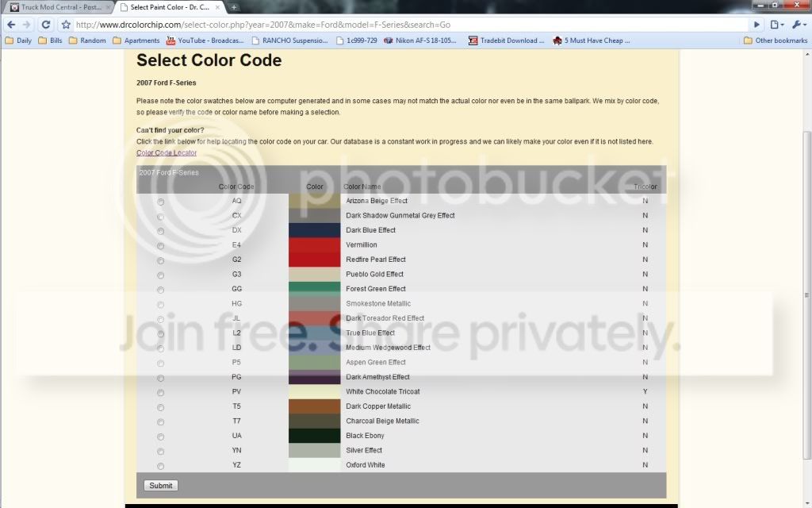Pick the GG Forest Green Effect radio button
The width and height of the screenshot is (812, 508).
click(160, 290)
